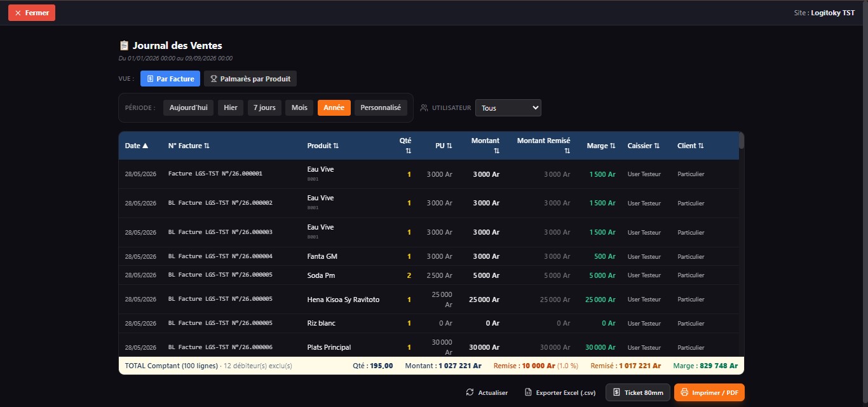Select the Personnalisé period filter
Screen dimensions: 868x407
click(x=381, y=108)
